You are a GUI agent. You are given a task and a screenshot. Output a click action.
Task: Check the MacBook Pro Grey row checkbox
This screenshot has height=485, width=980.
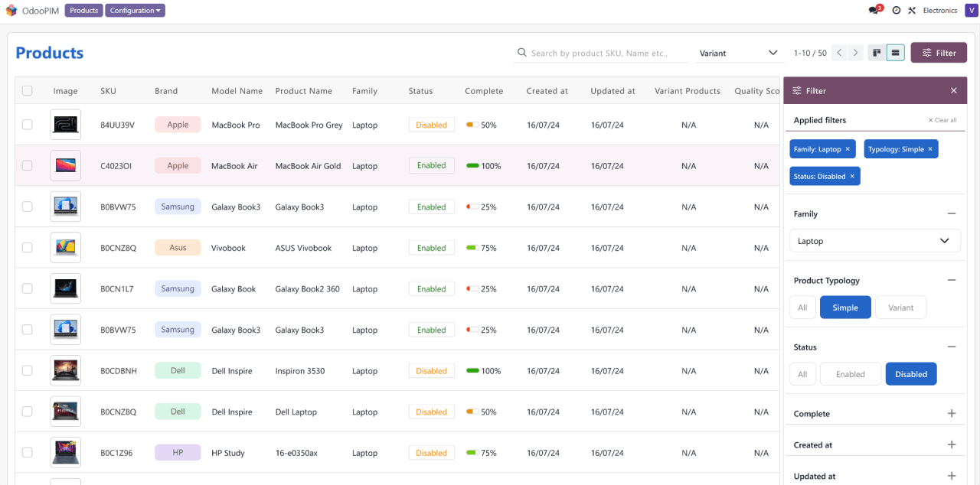28,125
